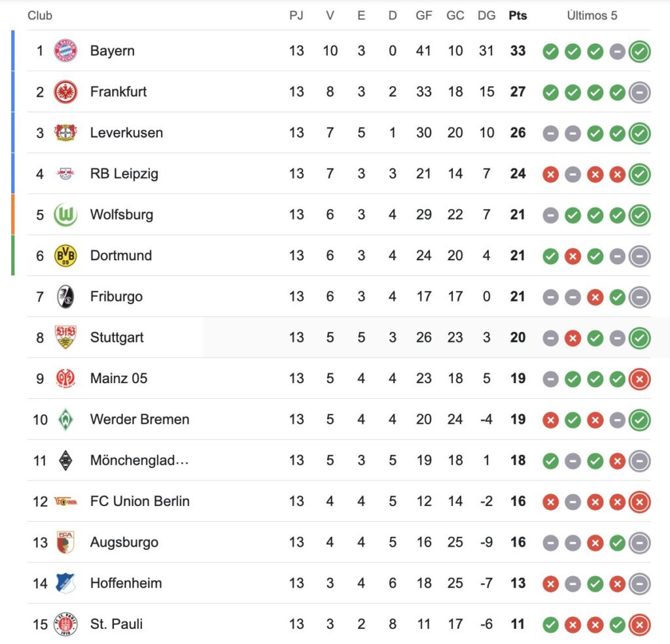Screen dimensions: 670x644
Task: Click the Dortmund BVB yellow badge
Action: [65, 256]
